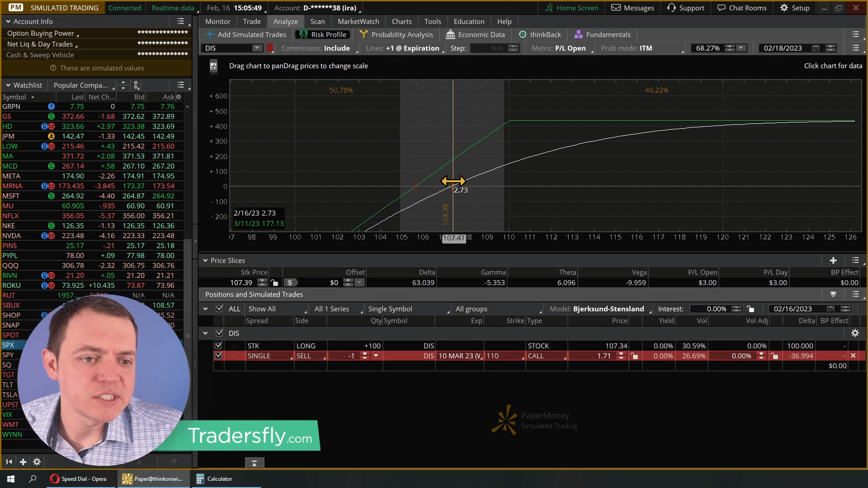Open Price Slices list menu icon
The image size is (868, 488).
[855, 260]
